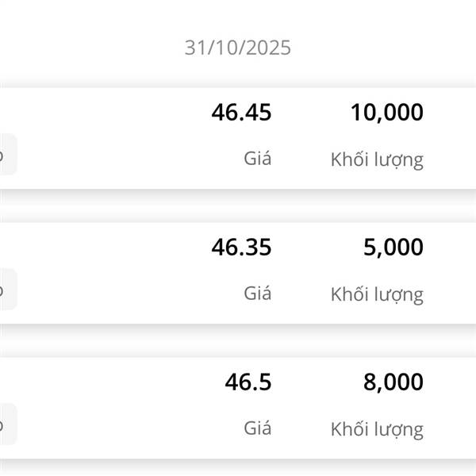Click the Giá label under 46.45

pos(257,159)
